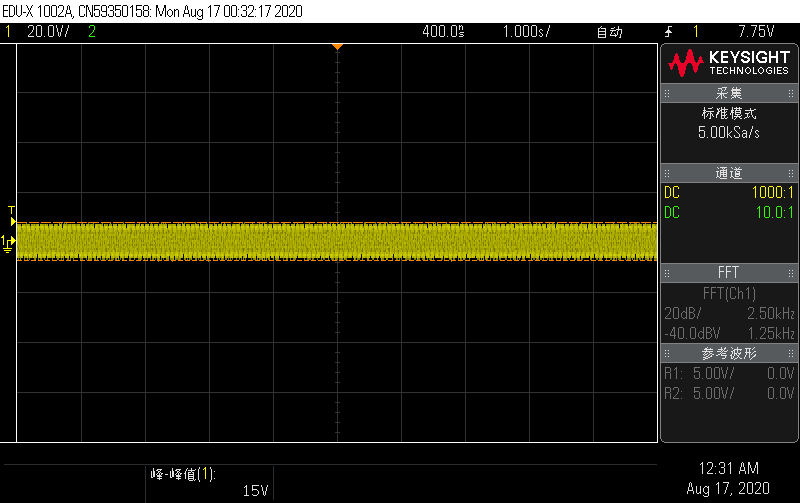Image resolution: width=800 pixels, height=503 pixels.
Task: Click the green DC 10.0:1 channel row
Action: point(729,212)
